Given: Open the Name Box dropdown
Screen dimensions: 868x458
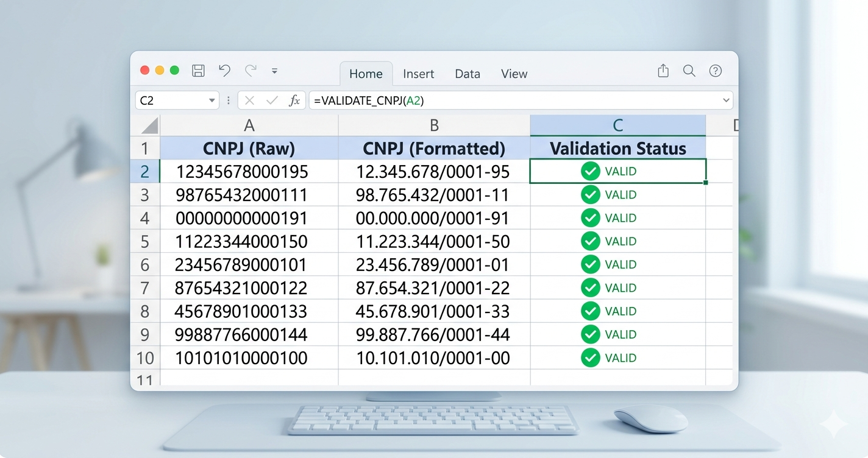Looking at the screenshot, I should pos(212,100).
